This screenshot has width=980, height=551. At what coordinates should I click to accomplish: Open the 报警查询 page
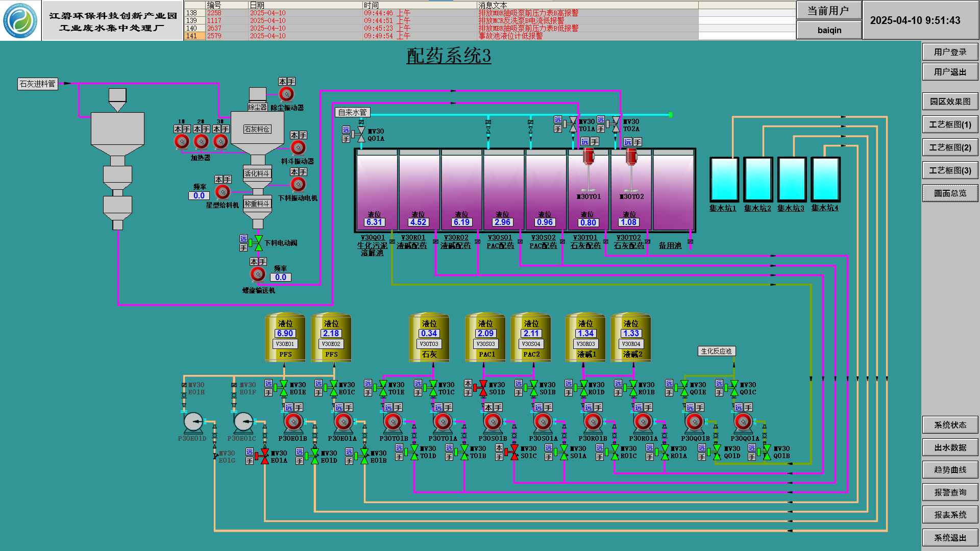pyautogui.click(x=949, y=492)
